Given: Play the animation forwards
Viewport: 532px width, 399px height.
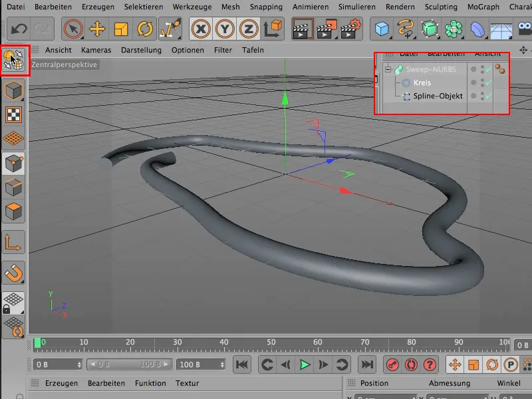Looking at the screenshot, I should tap(305, 364).
